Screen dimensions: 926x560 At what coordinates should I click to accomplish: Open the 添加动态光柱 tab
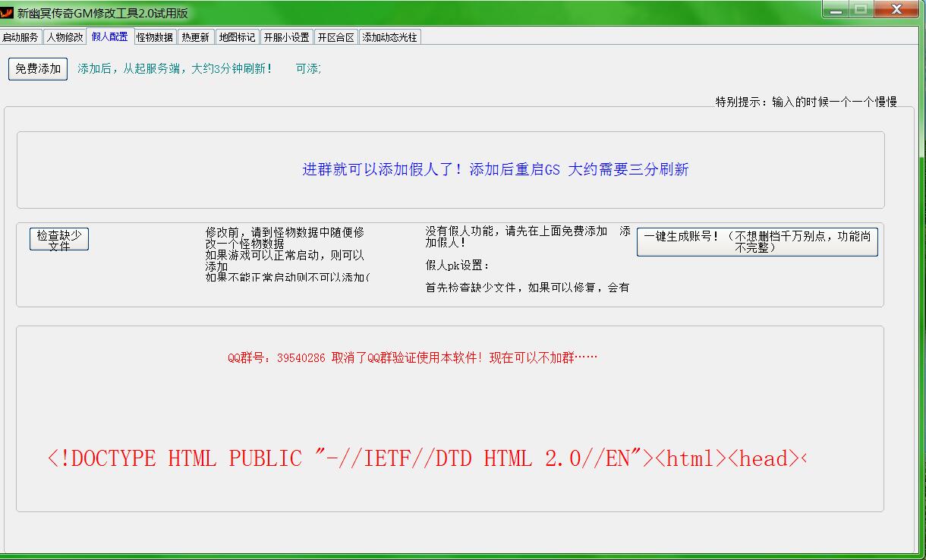click(x=389, y=37)
